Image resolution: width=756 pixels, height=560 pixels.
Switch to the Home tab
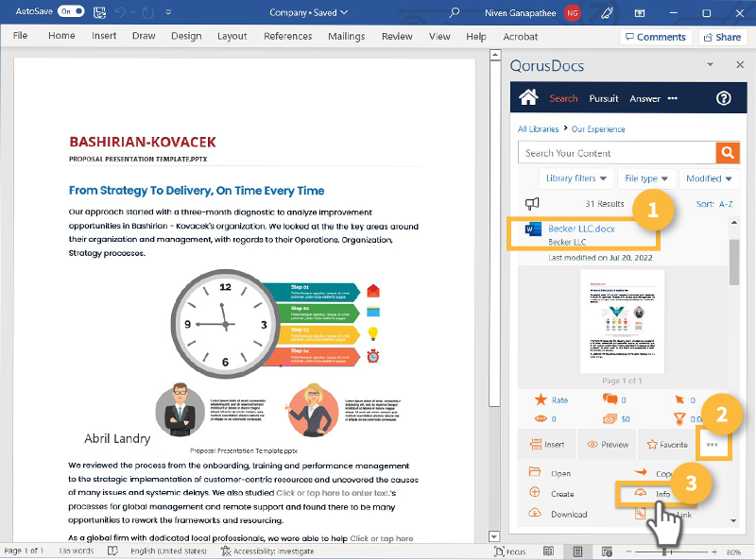click(61, 36)
